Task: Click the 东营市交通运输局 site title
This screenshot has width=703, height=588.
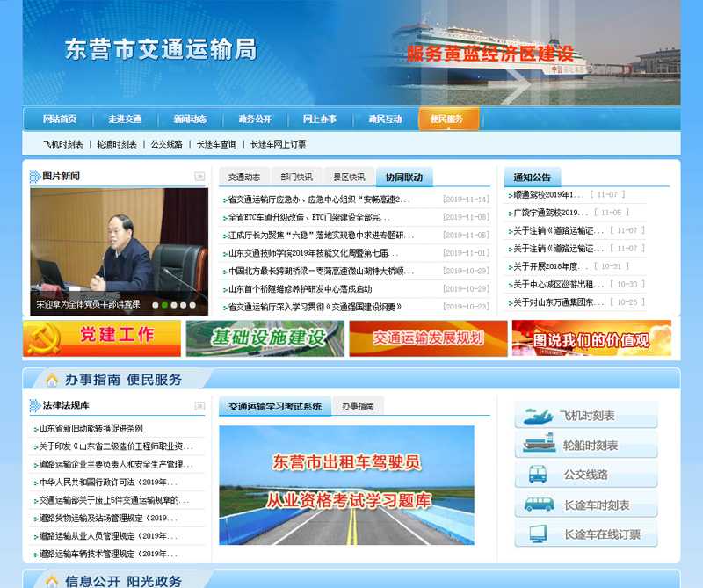Action: (x=161, y=49)
